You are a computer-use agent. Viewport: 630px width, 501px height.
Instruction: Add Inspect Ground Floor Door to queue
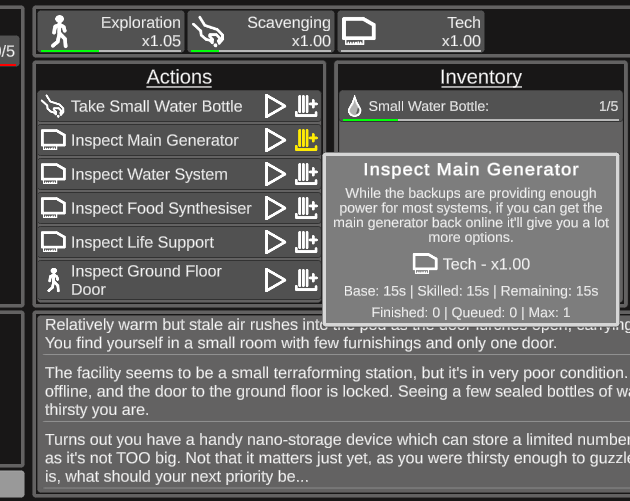pyautogui.click(x=306, y=280)
